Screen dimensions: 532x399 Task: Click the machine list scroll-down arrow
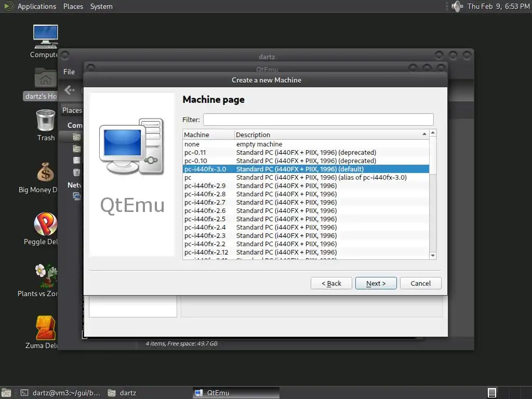[x=433, y=256]
